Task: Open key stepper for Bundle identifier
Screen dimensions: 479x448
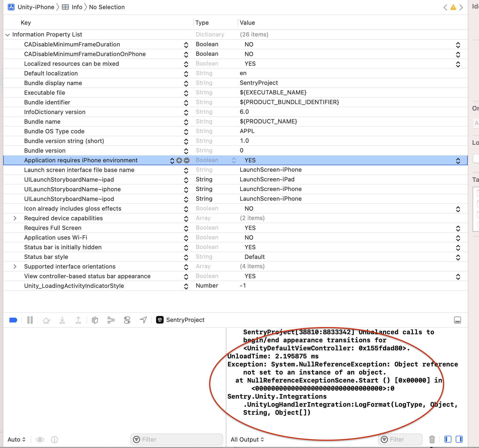Action: coord(186,102)
